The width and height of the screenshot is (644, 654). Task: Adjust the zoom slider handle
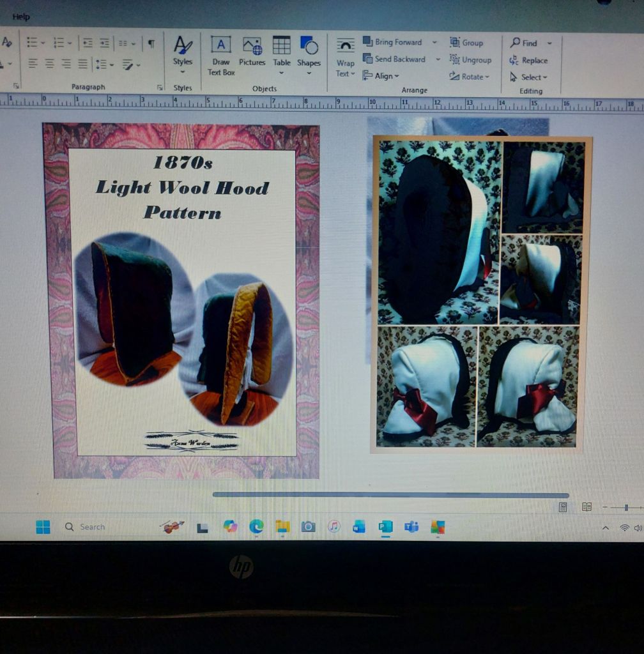[626, 507]
